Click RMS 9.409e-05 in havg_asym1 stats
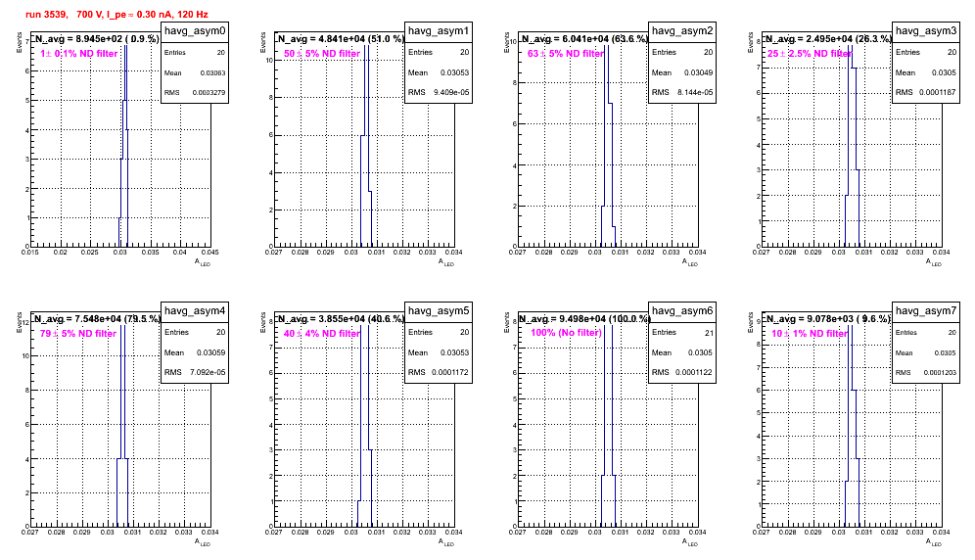The height and width of the screenshot is (560, 975). [439, 92]
